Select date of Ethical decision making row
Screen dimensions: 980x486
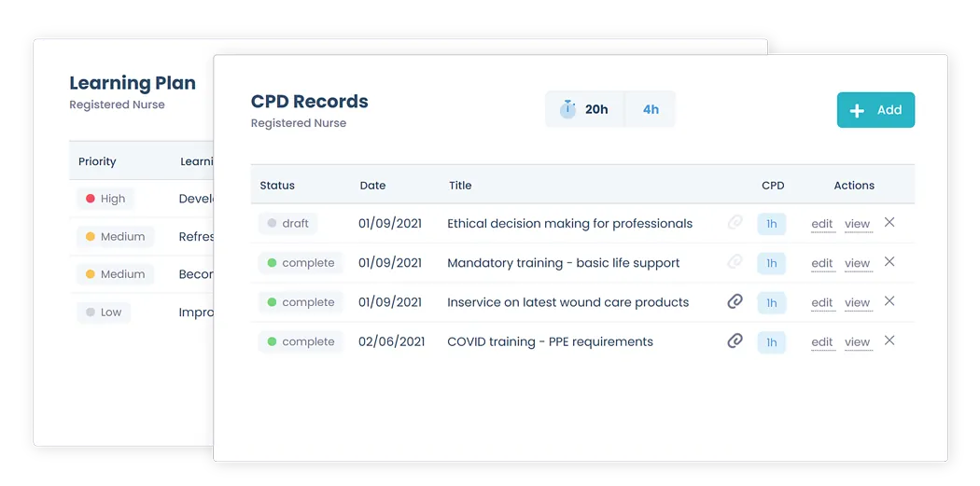click(390, 224)
